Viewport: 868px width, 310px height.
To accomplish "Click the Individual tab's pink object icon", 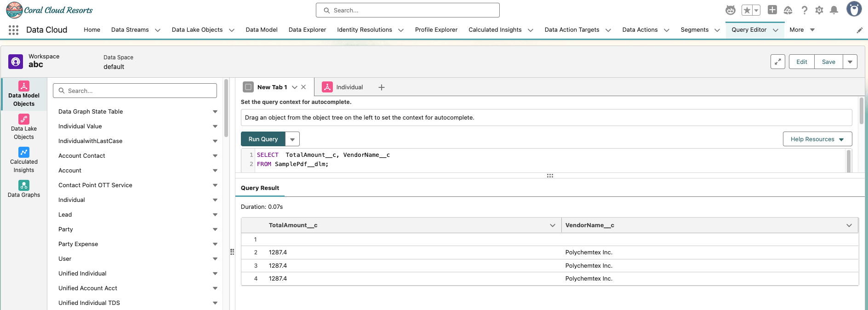I will tap(327, 87).
